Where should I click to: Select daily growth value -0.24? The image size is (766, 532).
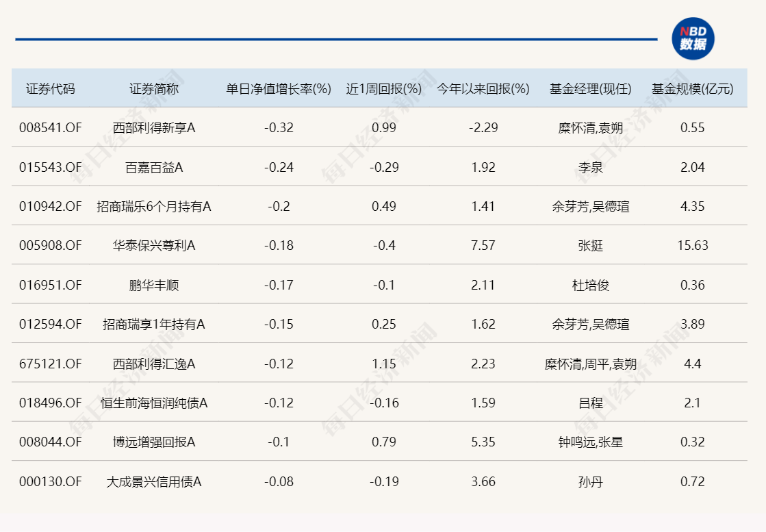279,168
